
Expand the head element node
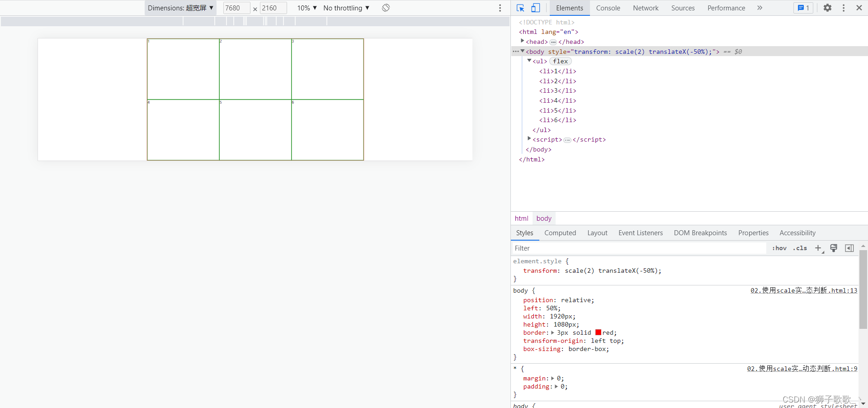point(523,42)
